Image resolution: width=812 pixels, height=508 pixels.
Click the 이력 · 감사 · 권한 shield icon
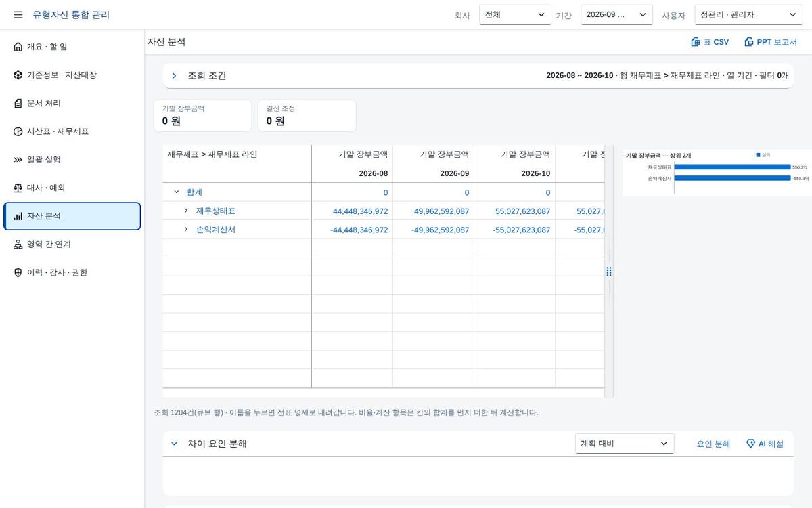[x=18, y=272]
